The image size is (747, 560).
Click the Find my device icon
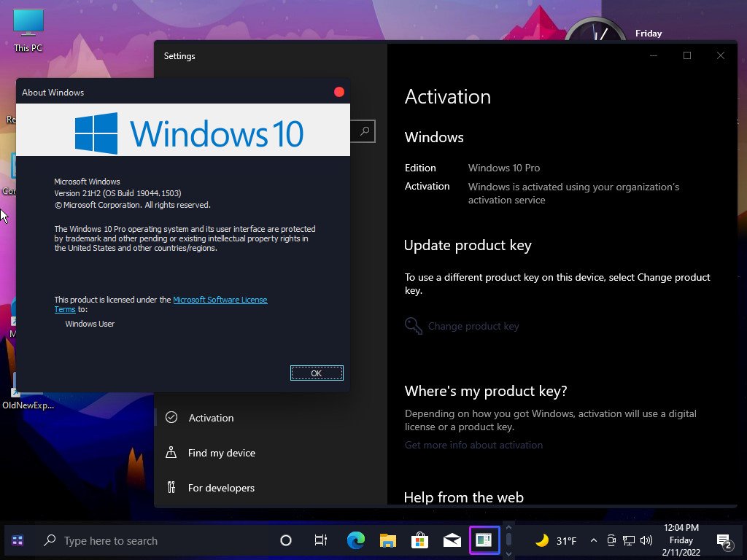point(171,452)
